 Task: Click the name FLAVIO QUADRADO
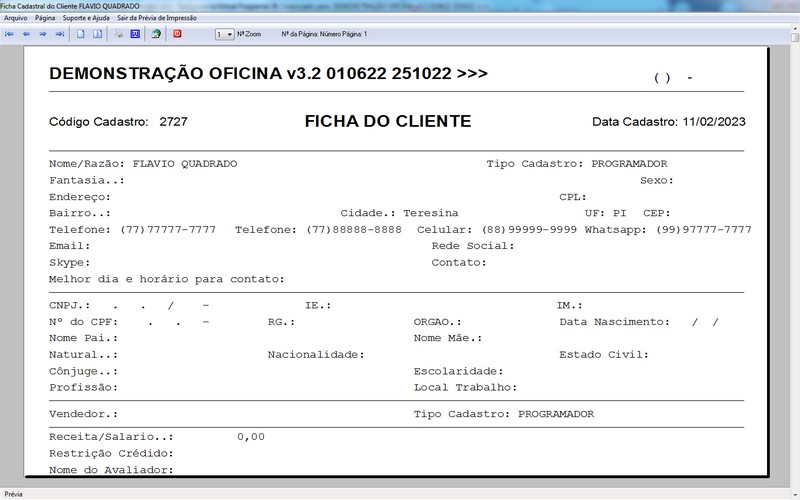pos(185,164)
